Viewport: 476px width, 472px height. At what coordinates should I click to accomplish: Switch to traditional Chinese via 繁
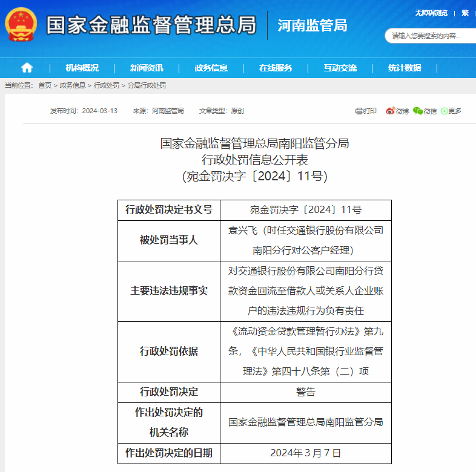(x=464, y=13)
